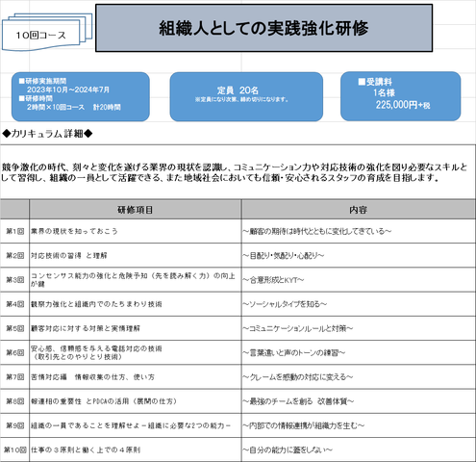The width and height of the screenshot is (476, 462).
Task: Click the '研修項目' column header
Action: click(136, 210)
